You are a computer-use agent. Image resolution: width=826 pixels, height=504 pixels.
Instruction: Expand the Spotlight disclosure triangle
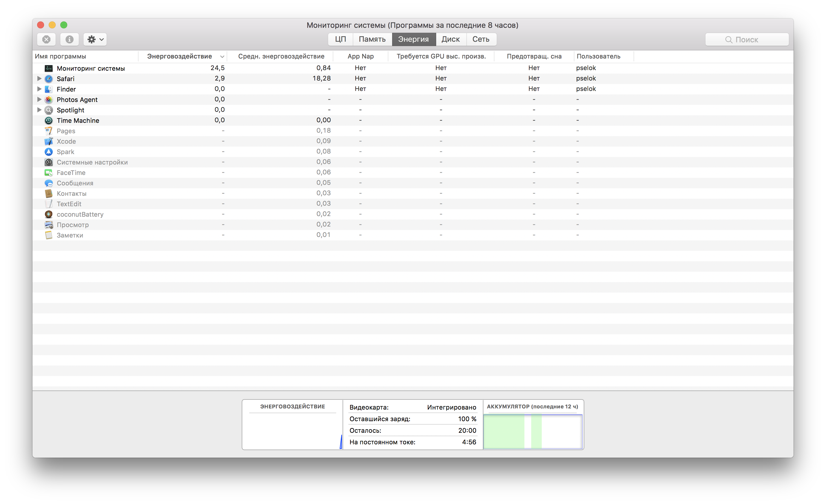39,109
